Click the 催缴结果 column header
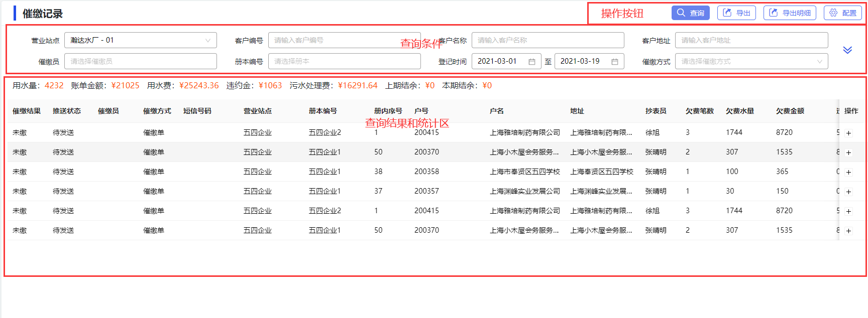 pos(27,111)
